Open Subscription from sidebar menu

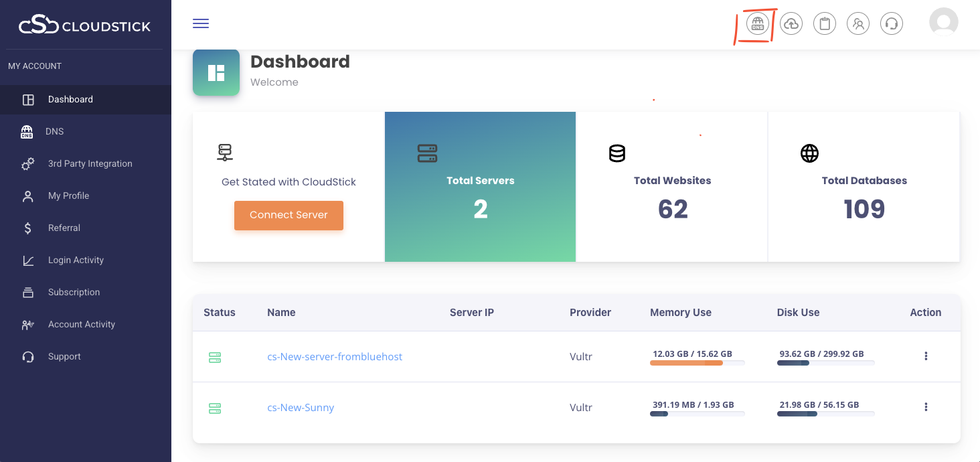(x=74, y=292)
